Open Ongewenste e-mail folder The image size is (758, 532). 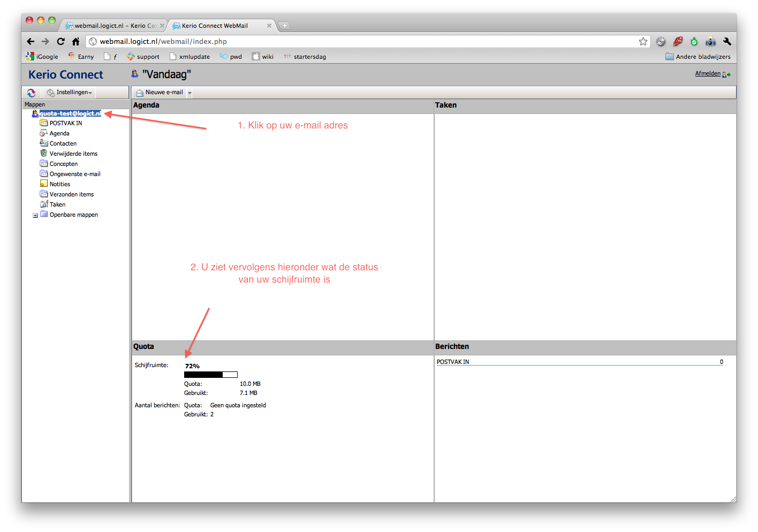pyautogui.click(x=75, y=174)
